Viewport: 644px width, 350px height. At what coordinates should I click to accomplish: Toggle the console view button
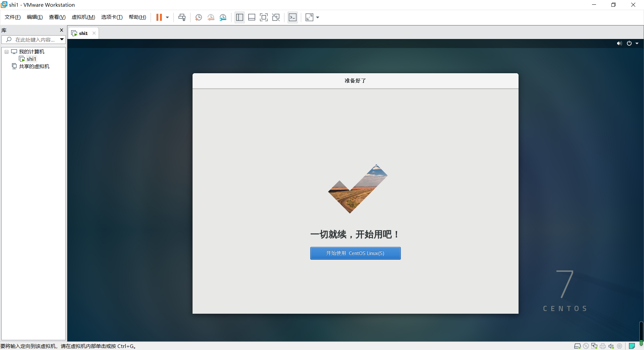[x=292, y=17]
